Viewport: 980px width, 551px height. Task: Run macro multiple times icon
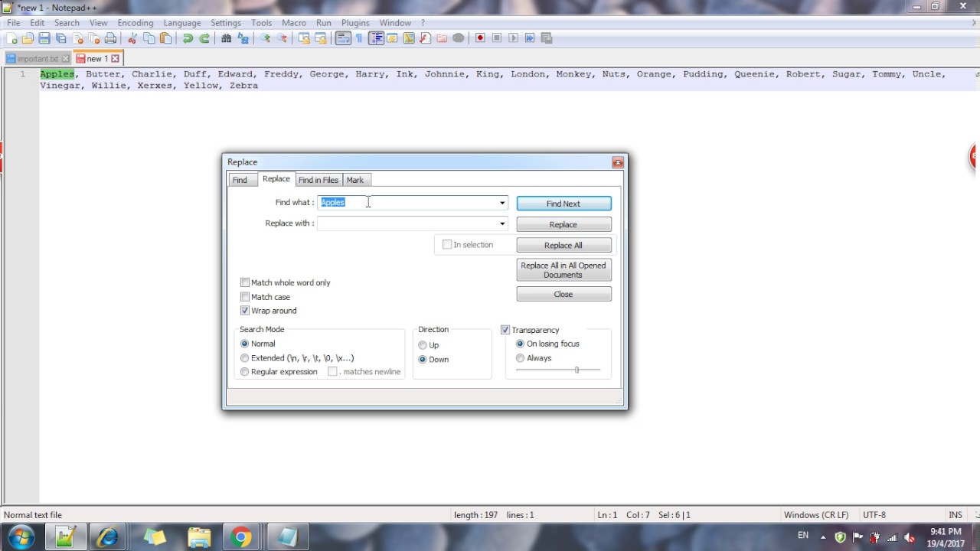click(x=530, y=38)
